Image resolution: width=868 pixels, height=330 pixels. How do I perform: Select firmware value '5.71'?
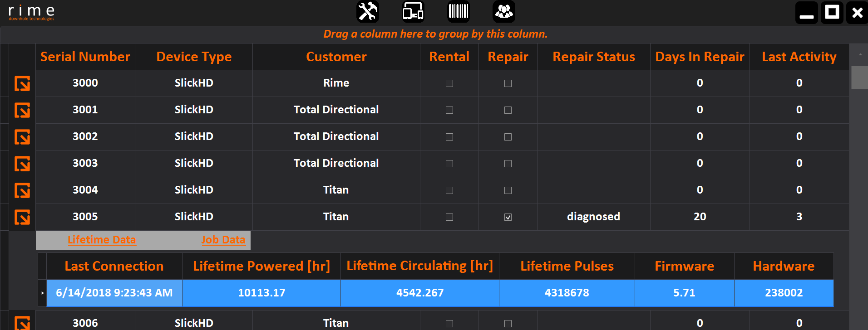pos(685,293)
